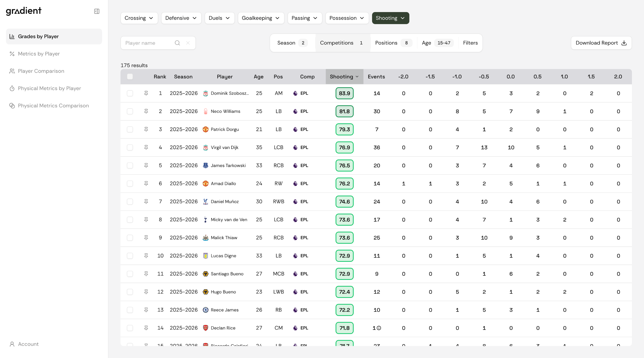Click the Wolves crest for Hugo Bueno
This screenshot has width=644, height=358.
tap(206, 292)
